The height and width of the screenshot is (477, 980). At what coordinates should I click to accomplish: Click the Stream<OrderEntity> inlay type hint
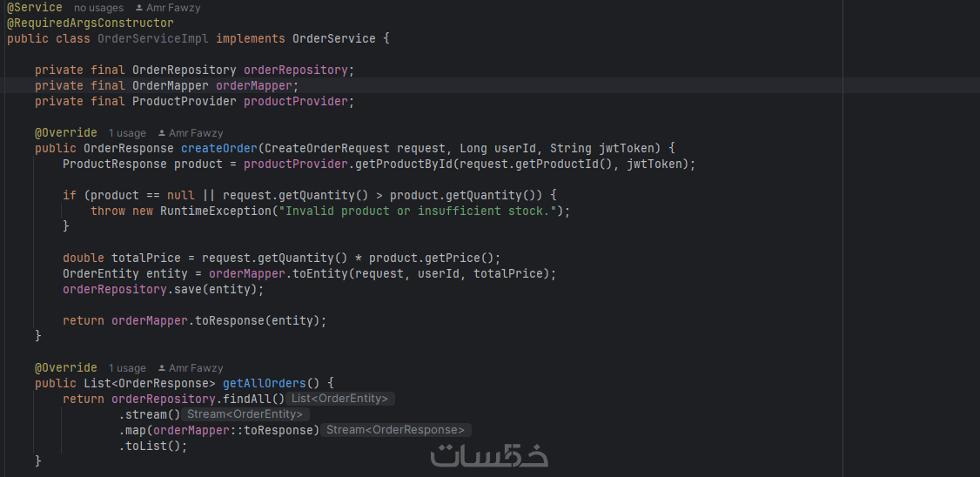(245, 414)
